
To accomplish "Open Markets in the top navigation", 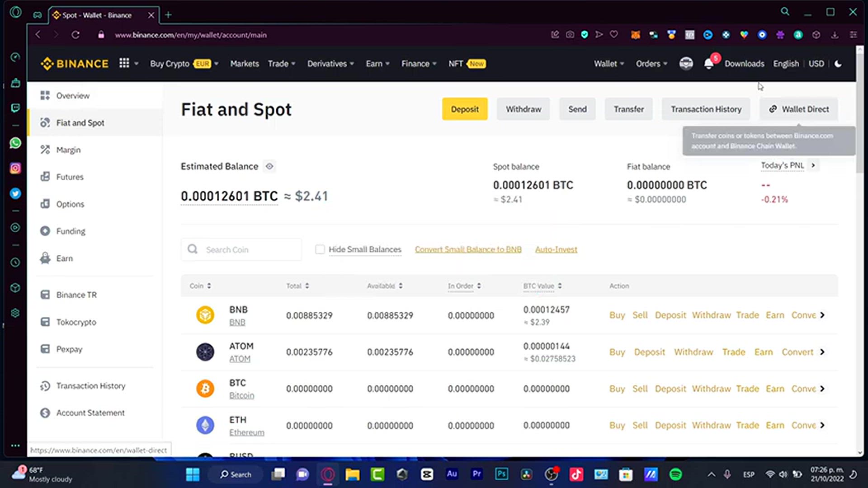I will click(245, 64).
